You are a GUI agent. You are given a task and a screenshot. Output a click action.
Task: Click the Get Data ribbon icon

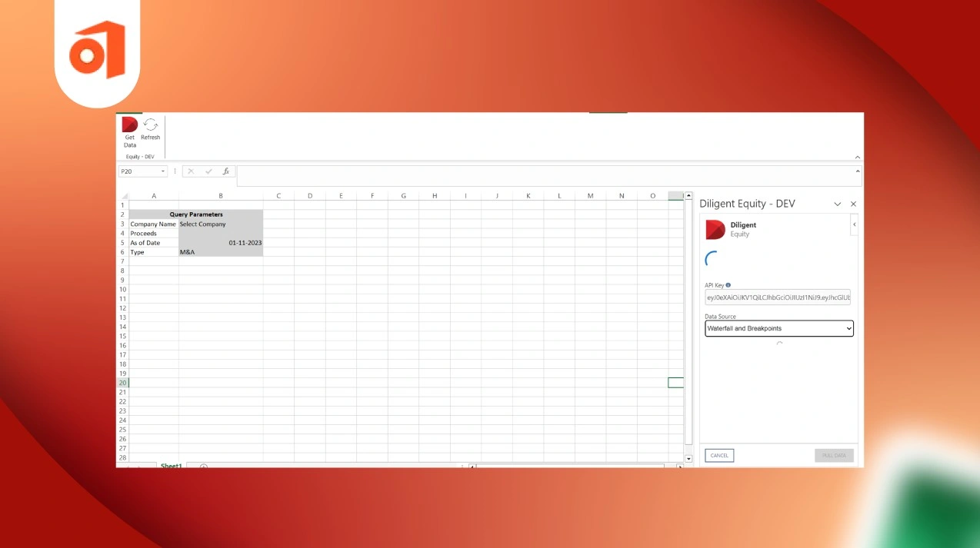coord(130,132)
